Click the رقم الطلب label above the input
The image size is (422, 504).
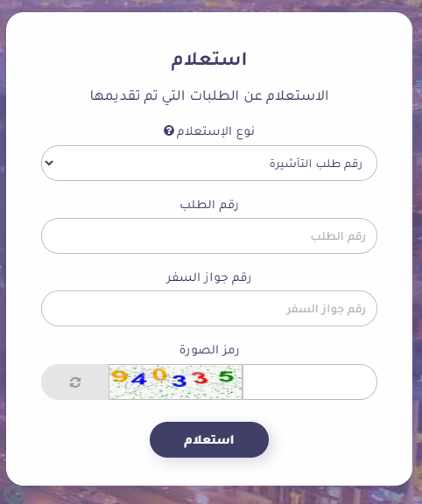209,205
